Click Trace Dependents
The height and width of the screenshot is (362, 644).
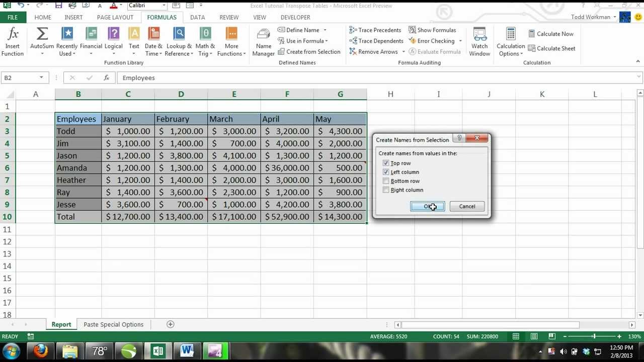tap(376, 41)
